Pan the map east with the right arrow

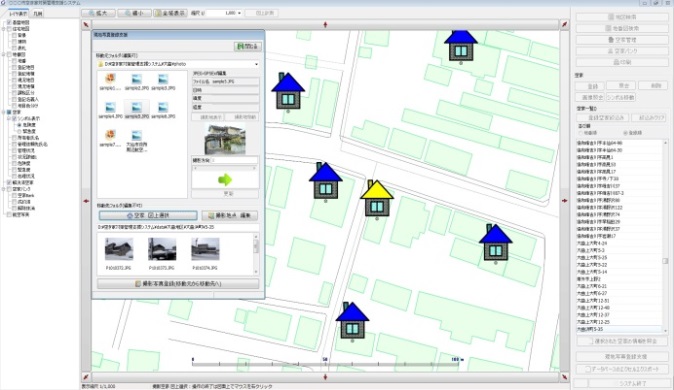(x=564, y=201)
